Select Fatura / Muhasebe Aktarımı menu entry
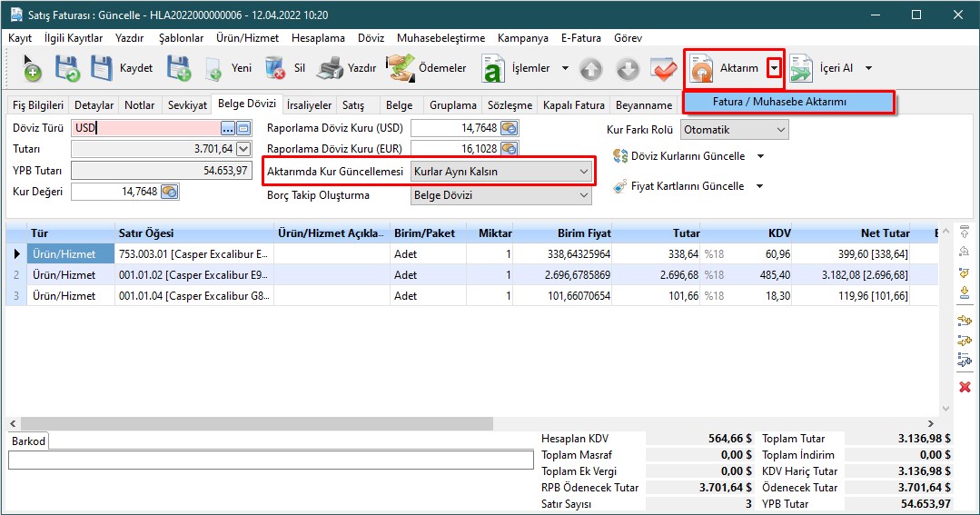 coord(788,102)
